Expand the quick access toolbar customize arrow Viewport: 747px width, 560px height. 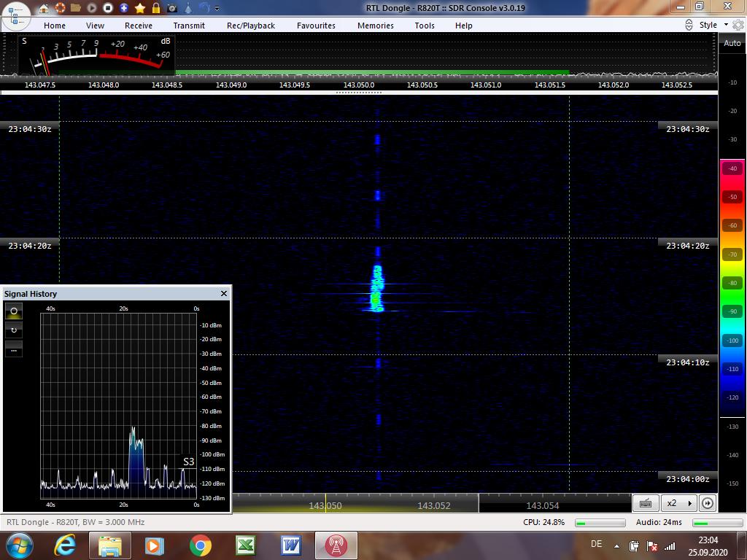pos(217,8)
